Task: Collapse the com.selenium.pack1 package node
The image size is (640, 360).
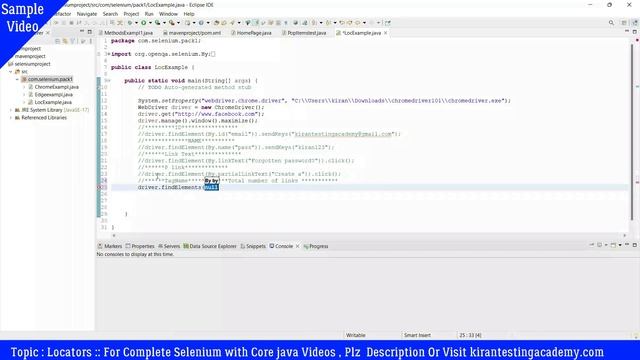Action: click(17, 79)
